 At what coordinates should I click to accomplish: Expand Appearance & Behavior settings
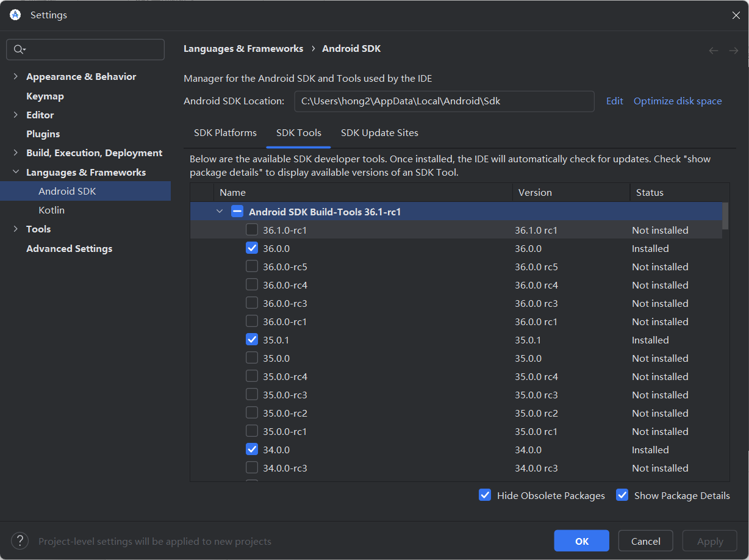click(x=16, y=76)
